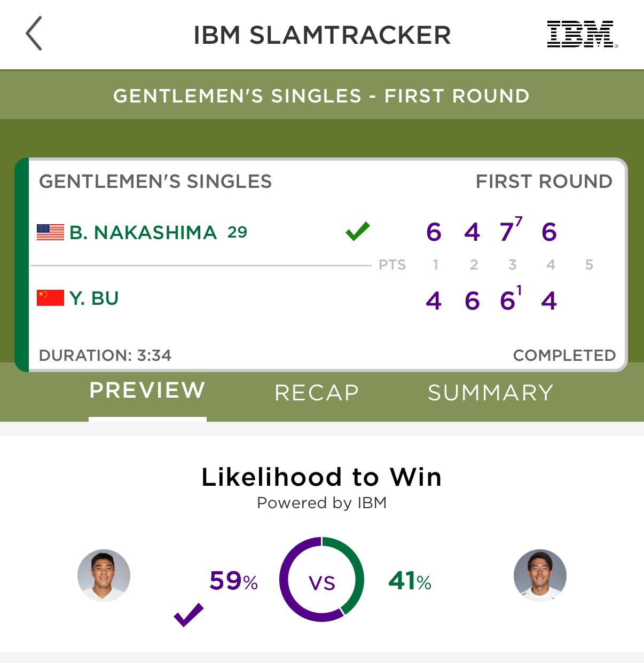Switch to the Summary tab

[x=491, y=393]
